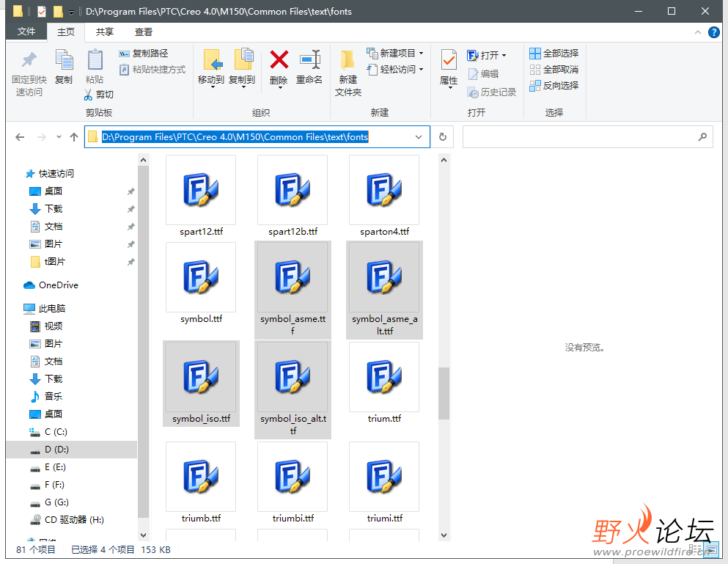Click 全部取消 select none

pyautogui.click(x=554, y=70)
